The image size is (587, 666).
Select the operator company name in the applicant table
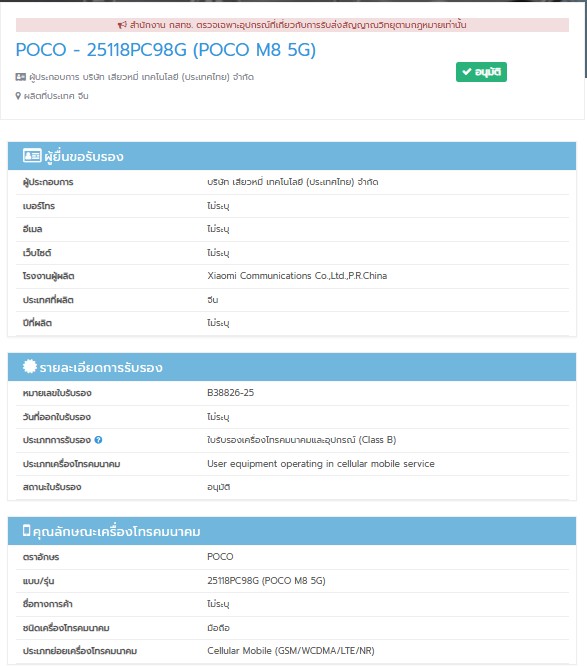click(293, 182)
